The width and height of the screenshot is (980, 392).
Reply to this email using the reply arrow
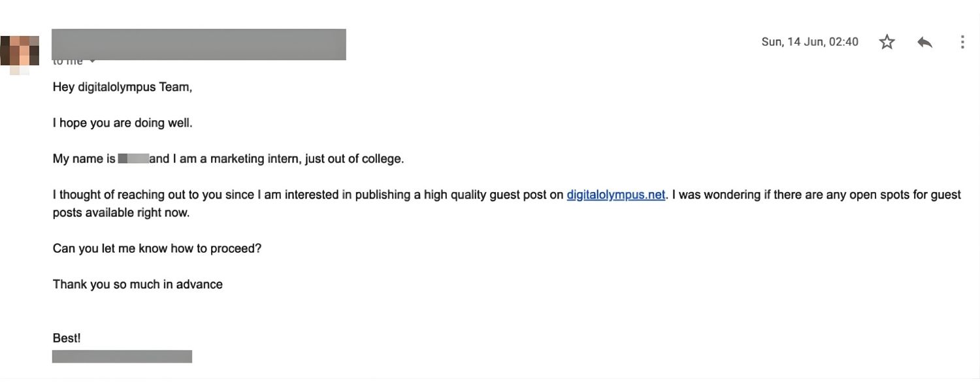point(924,41)
